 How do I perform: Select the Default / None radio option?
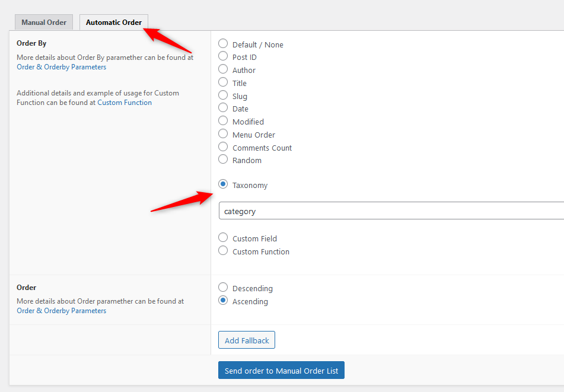[223, 43]
